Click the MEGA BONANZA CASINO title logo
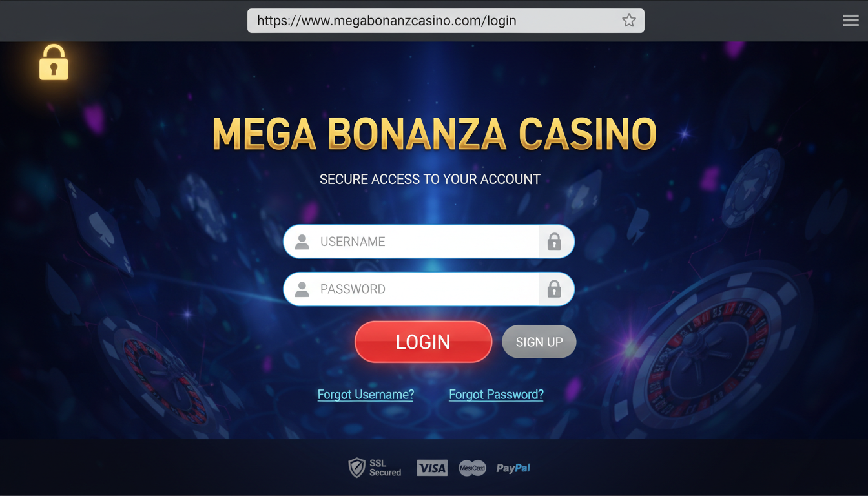The height and width of the screenshot is (496, 868). 434,134
